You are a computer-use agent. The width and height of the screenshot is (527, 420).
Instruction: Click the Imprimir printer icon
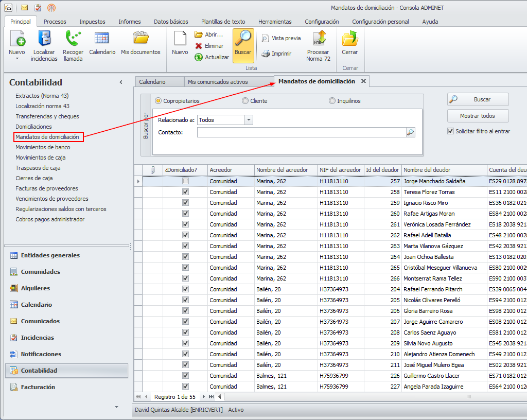pyautogui.click(x=265, y=54)
